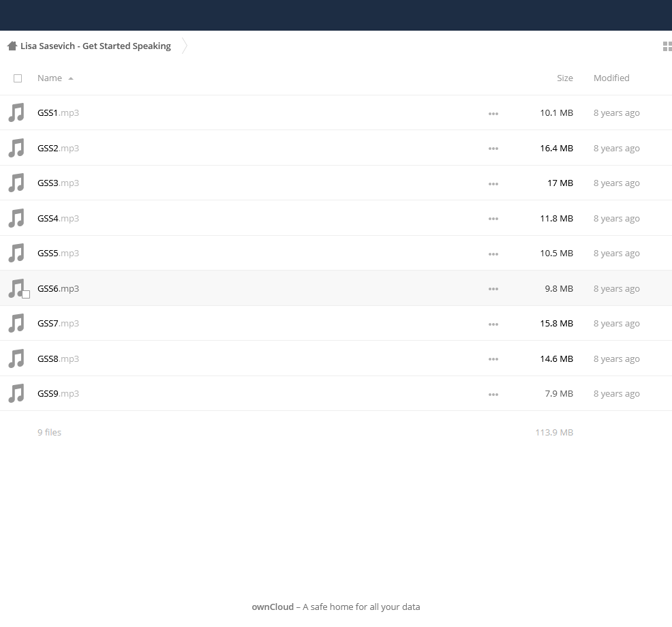Screen dimensions: 672x627
Task: Click the 10.1 MB size value
Action: click(556, 112)
